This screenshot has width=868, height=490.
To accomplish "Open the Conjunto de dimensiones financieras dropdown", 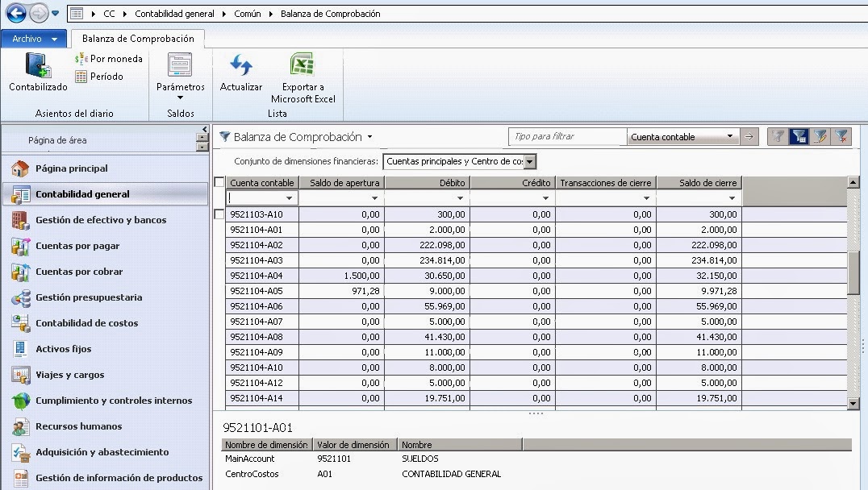I will 528,162.
